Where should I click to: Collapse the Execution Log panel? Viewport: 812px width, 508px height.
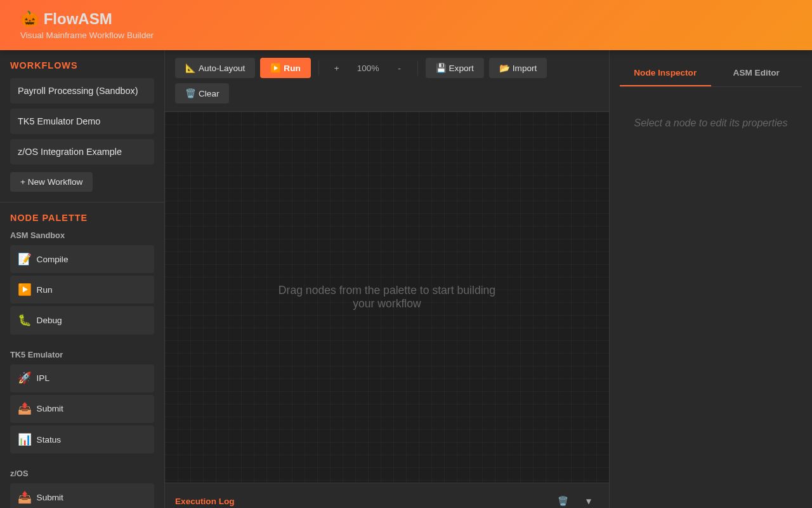click(x=588, y=501)
